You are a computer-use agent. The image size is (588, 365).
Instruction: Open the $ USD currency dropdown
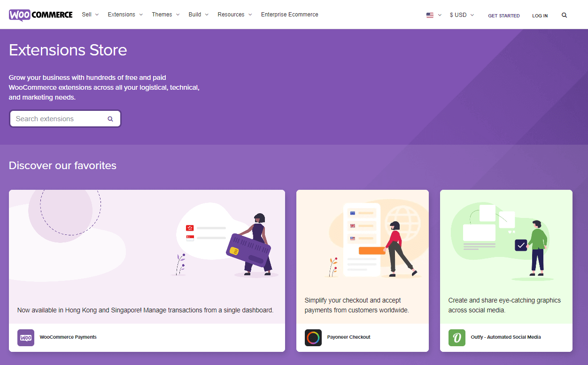462,15
